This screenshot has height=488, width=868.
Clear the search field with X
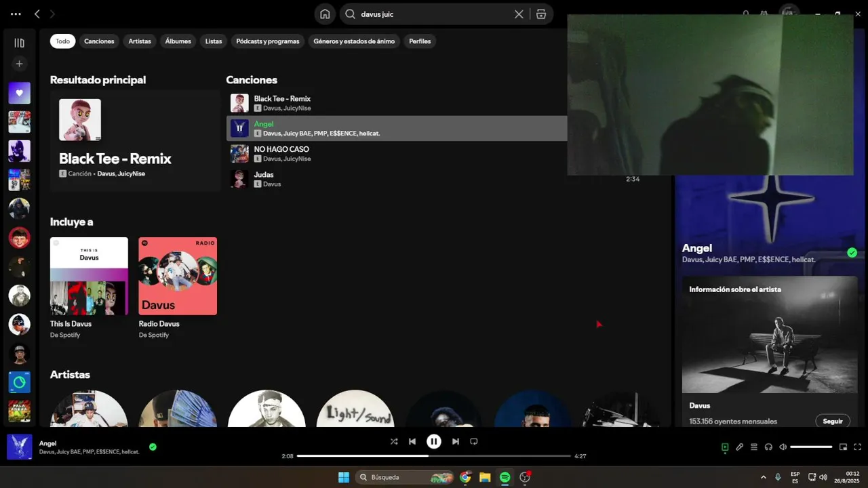point(519,14)
